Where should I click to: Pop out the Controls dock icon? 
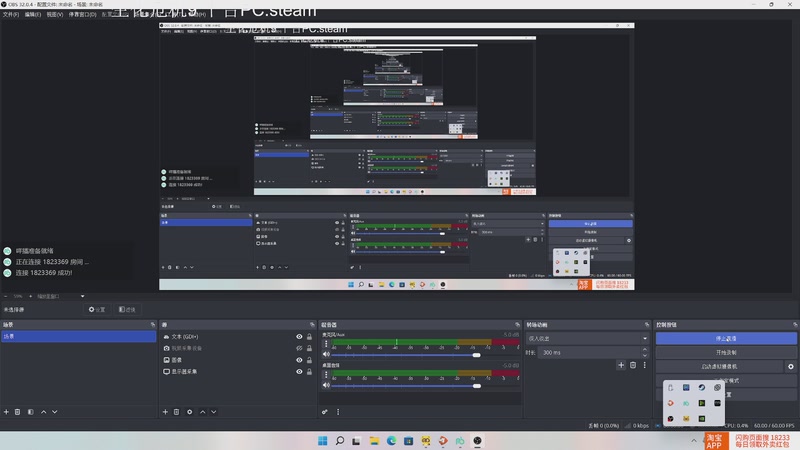point(795,324)
